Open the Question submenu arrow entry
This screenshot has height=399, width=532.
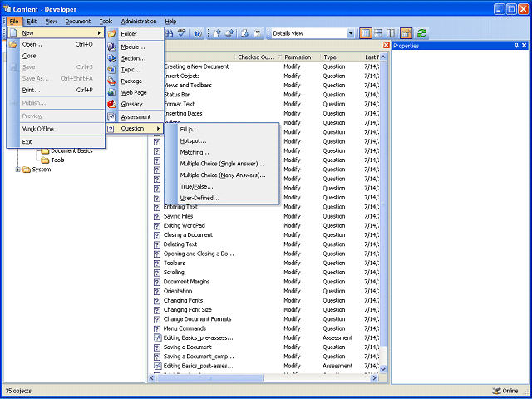click(x=135, y=129)
